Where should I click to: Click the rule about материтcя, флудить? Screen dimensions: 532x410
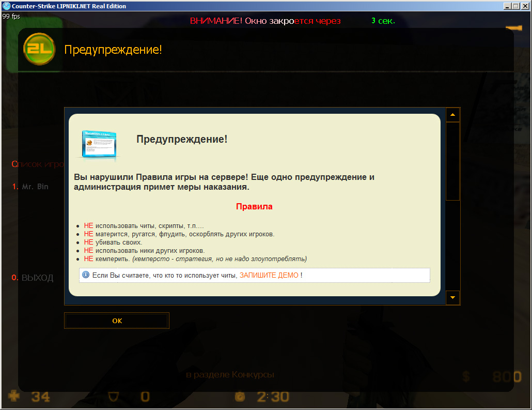(x=179, y=234)
